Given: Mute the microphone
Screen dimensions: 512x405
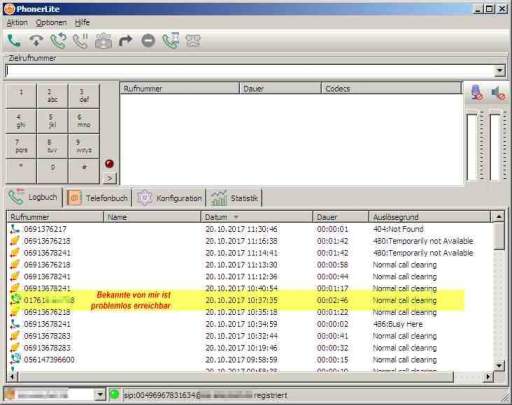Looking at the screenshot, I should coord(477,92).
